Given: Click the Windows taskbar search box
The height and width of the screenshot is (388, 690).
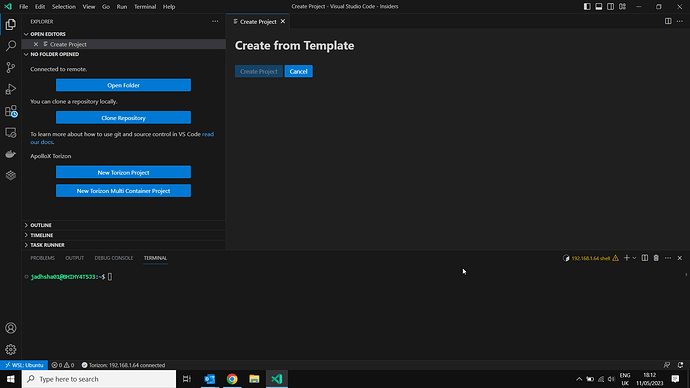Looking at the screenshot, I should click(x=99, y=379).
